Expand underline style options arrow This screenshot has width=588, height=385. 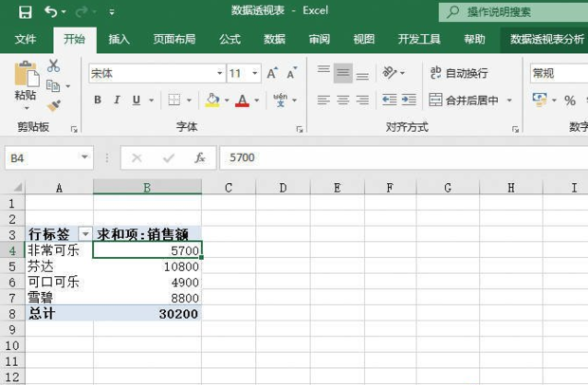[x=151, y=101]
